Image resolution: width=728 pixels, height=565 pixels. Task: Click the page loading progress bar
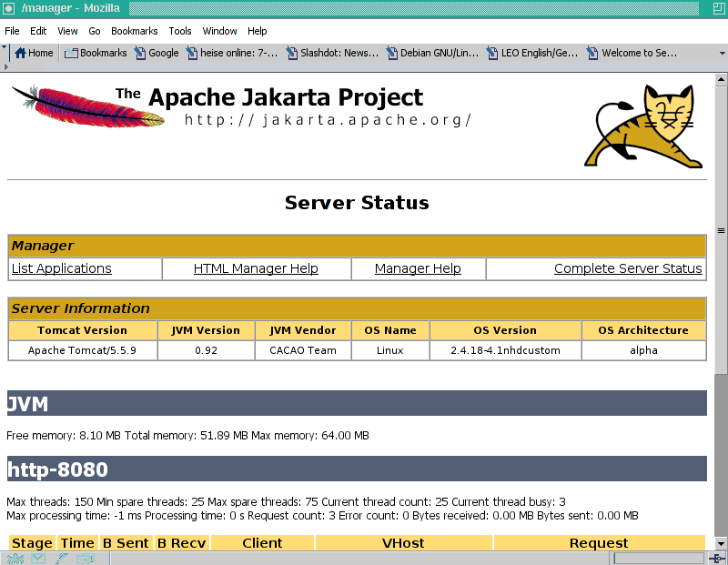[x=659, y=559]
